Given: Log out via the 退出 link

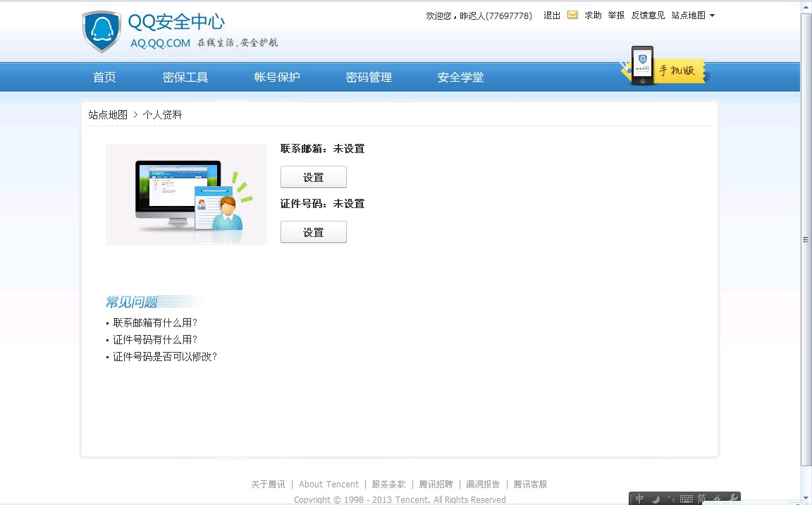Looking at the screenshot, I should click(x=552, y=16).
